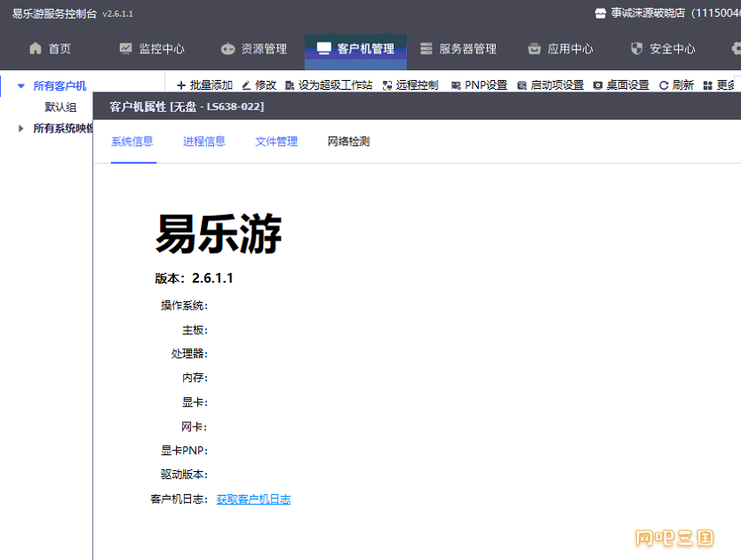Open the 资源管理 gamepad icon
Viewport: 741px width, 560px height.
pos(227,48)
